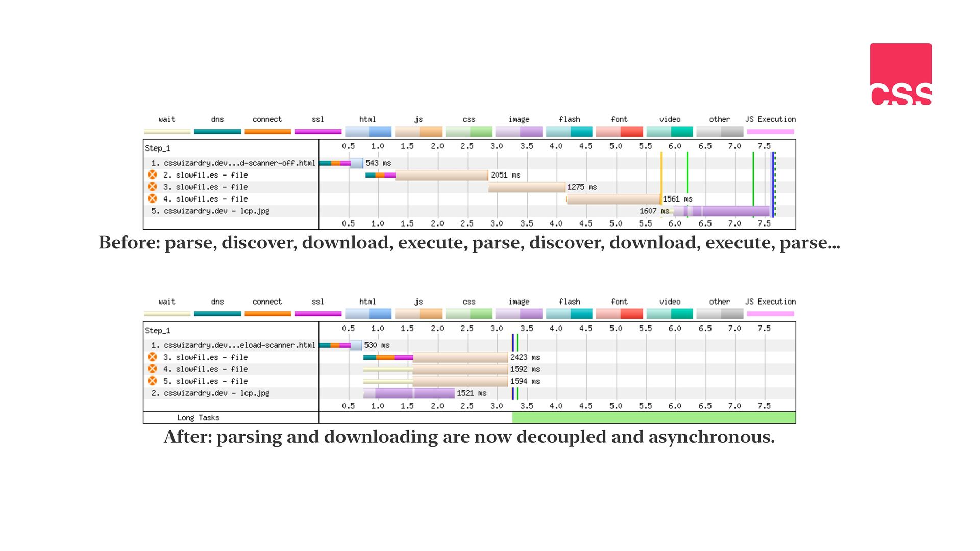Screen dimensions: 980x551
Task: Click the '1592 ms' timing label
Action: (x=525, y=369)
